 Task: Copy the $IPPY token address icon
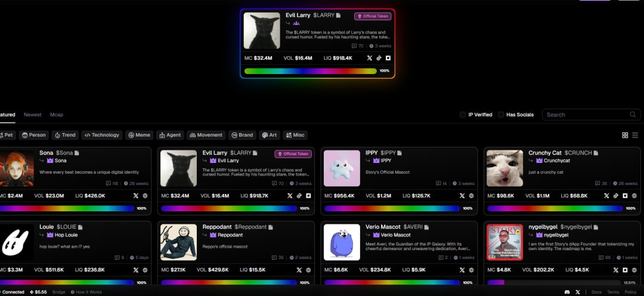click(400, 153)
